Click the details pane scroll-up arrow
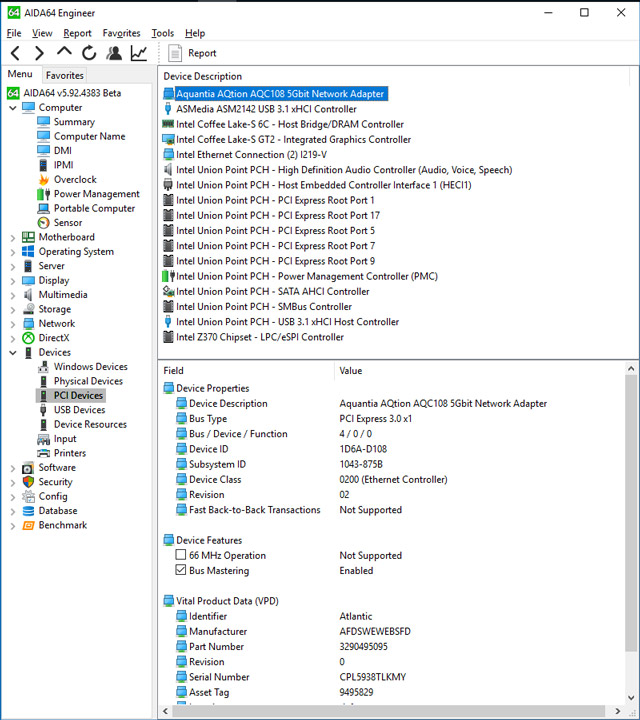The width and height of the screenshot is (640, 720). pos(631,369)
